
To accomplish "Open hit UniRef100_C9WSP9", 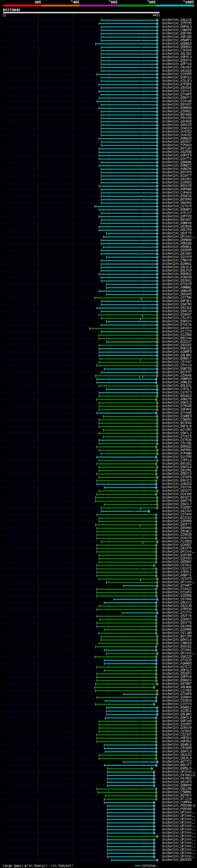I will pyautogui.click(x=177, y=30).
